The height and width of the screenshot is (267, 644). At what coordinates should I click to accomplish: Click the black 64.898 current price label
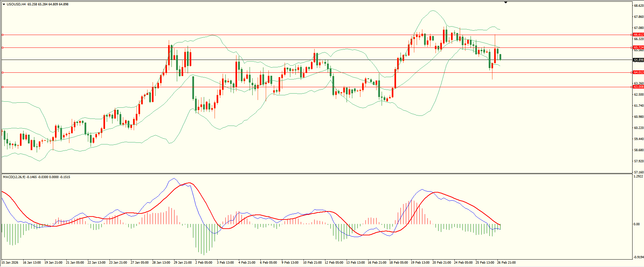click(638, 60)
